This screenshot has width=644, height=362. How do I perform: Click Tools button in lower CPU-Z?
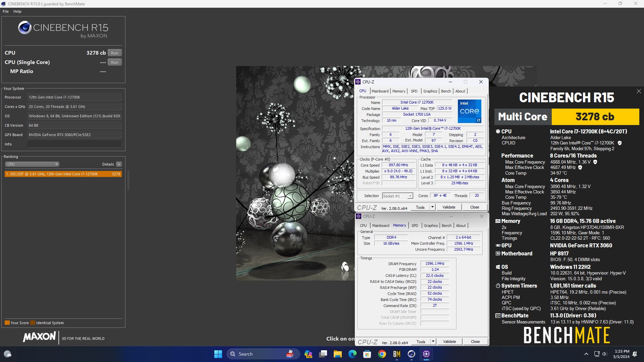(x=421, y=342)
